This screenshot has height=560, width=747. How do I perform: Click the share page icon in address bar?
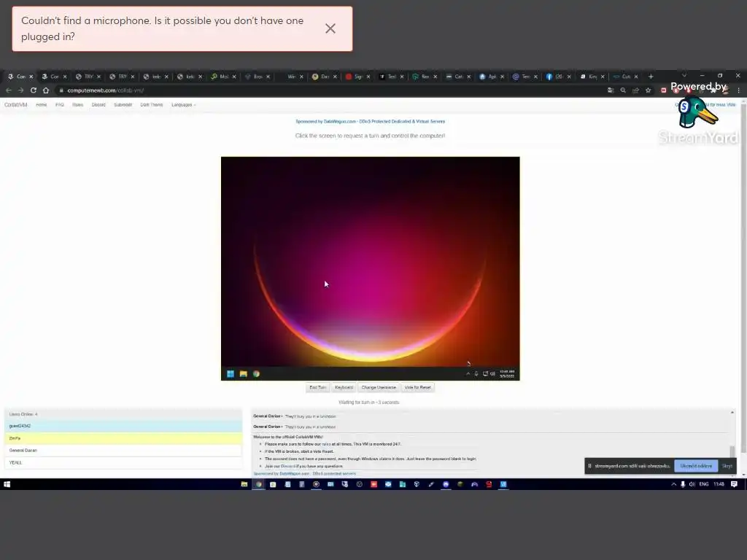pyautogui.click(x=635, y=90)
